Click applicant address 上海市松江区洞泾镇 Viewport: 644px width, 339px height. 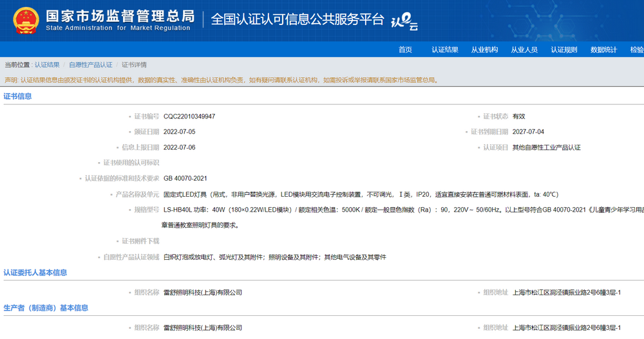(566, 293)
